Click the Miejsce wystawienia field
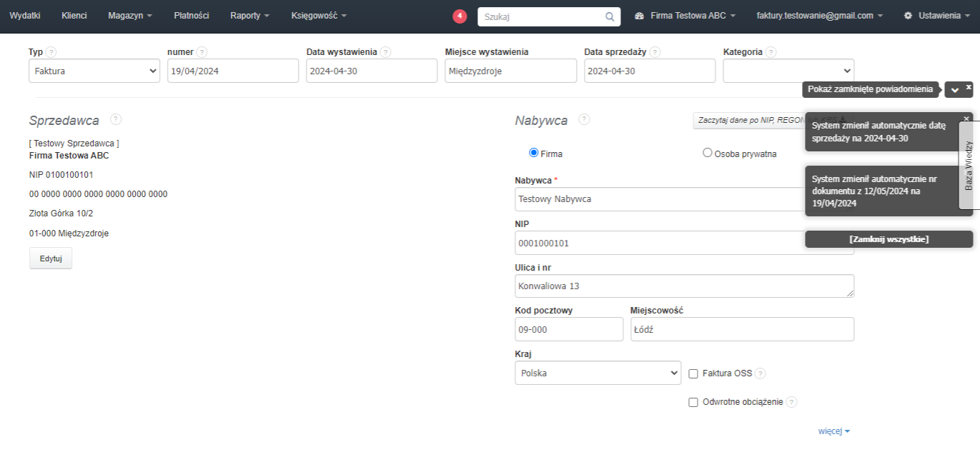Screen dimensions: 980x452 510,71
